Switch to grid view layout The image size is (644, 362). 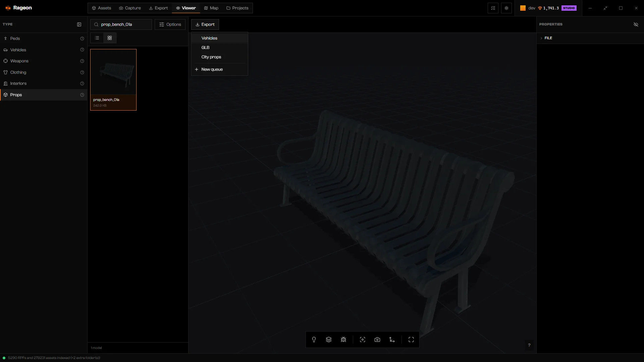click(x=110, y=38)
